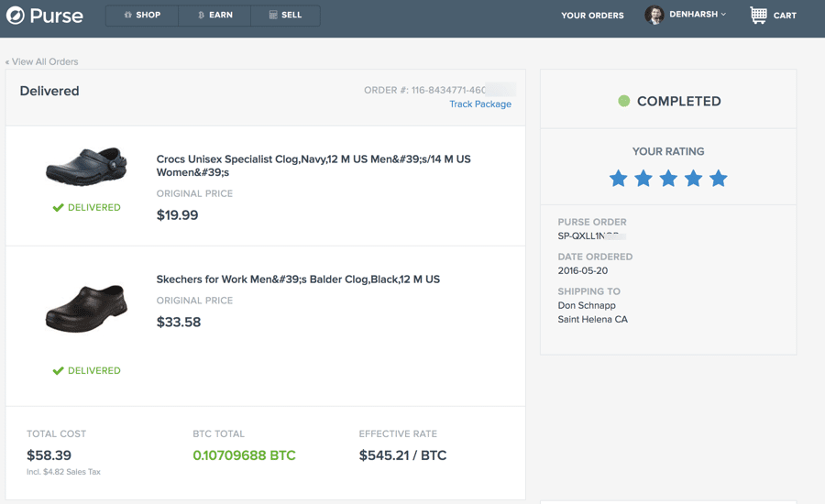Select the $33.58 original price
Image resolution: width=825 pixels, height=504 pixels.
[x=179, y=322]
